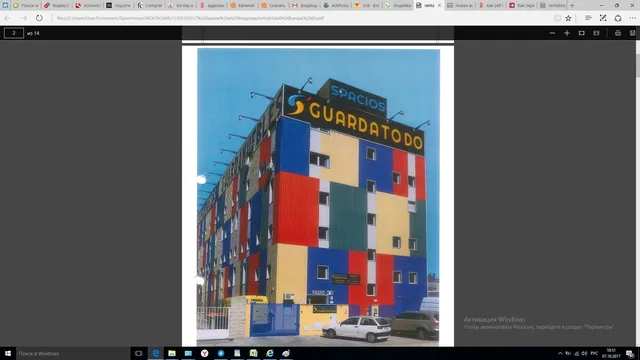
Task: Switch to the 'Скачать' tab
Action: pos(274,5)
